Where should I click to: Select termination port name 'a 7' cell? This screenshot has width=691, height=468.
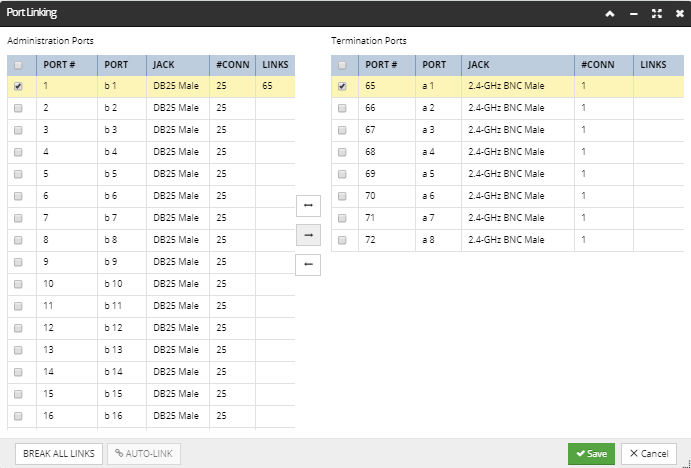[438, 218]
